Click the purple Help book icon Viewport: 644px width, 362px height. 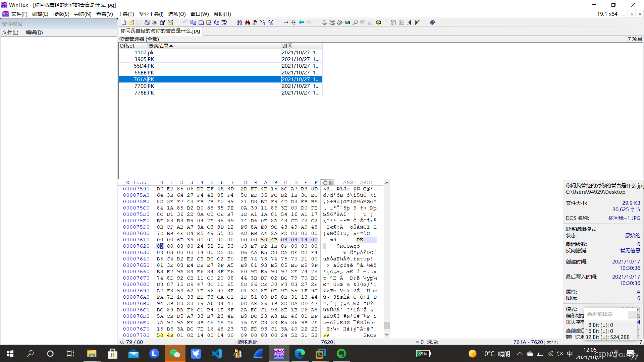pyautogui.click(x=432, y=22)
